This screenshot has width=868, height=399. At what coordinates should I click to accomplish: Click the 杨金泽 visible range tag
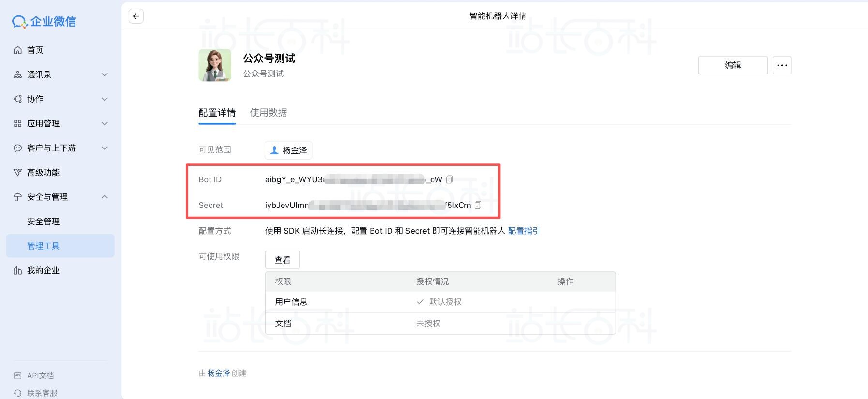click(x=288, y=150)
